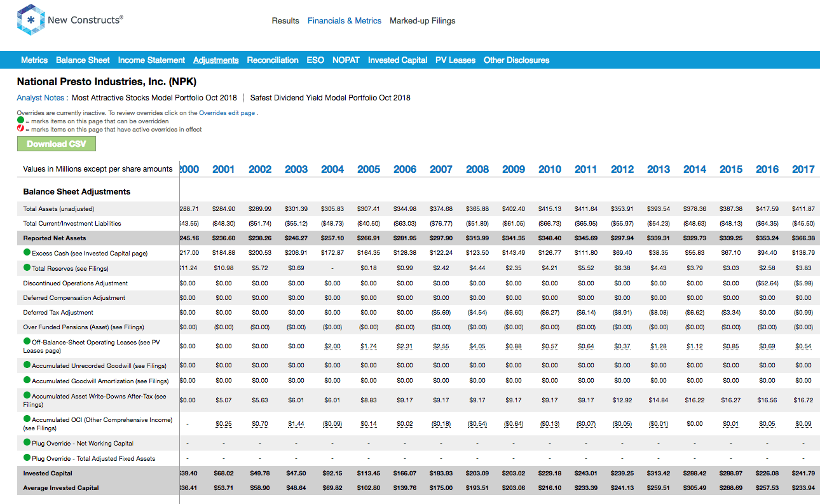
Task: Open Safest Dividend Yield Model Portfolio Oct 2018
Action: coord(330,98)
